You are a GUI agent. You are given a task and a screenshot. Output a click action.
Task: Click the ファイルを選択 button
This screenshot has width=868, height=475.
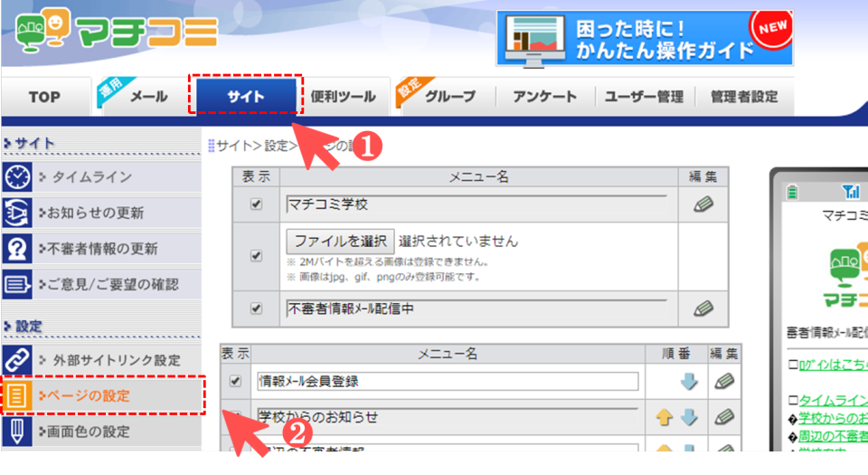[x=340, y=242]
